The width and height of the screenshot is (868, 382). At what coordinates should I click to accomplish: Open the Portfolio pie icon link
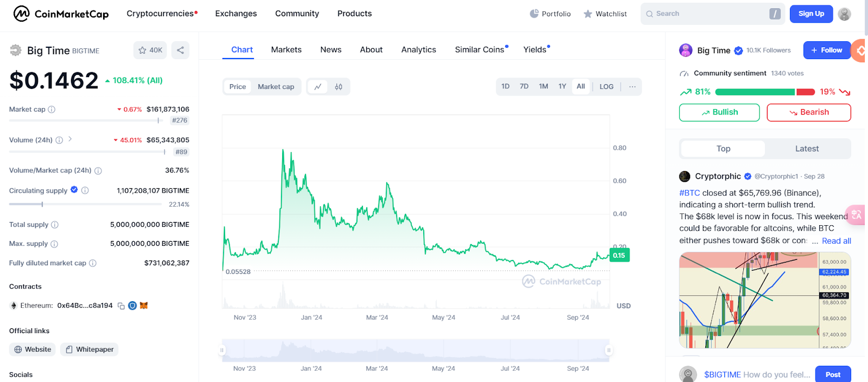tap(550, 14)
